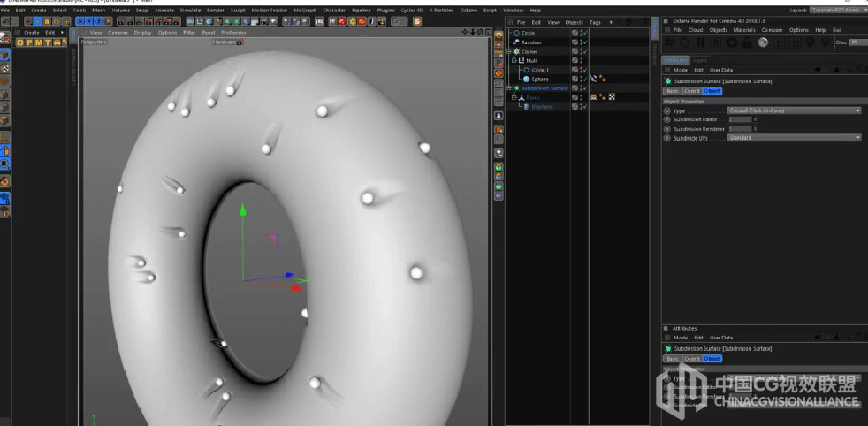
Task: Open the Simulate menu
Action: coord(190,10)
